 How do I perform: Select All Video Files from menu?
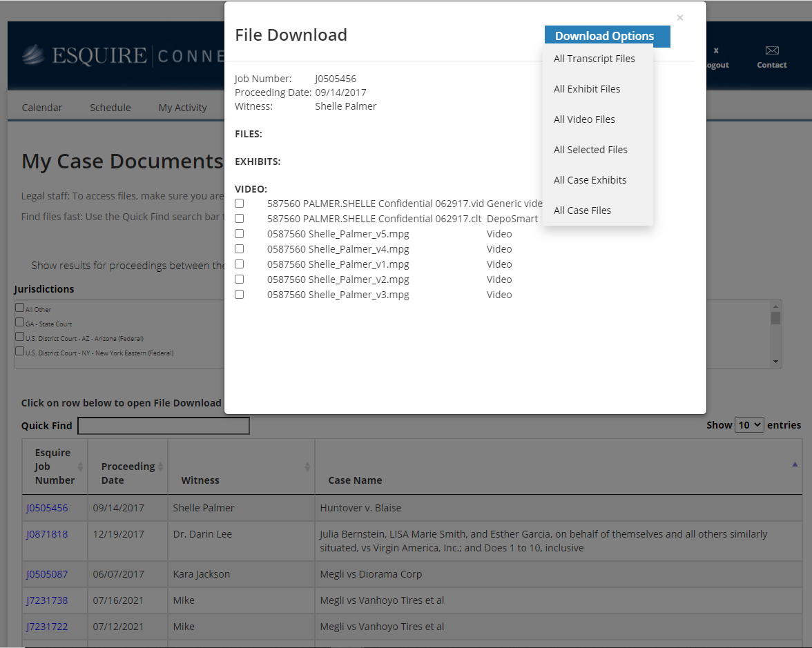584,119
